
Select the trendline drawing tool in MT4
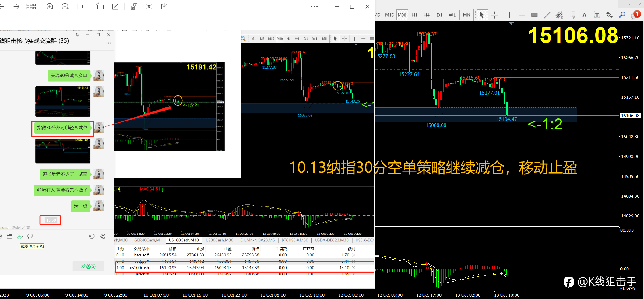click(x=547, y=15)
